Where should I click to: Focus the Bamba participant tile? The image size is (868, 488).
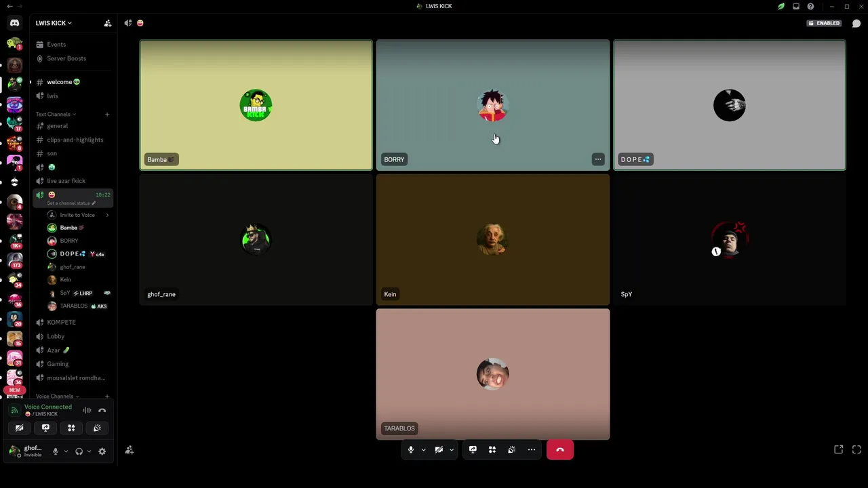pyautogui.click(x=256, y=105)
